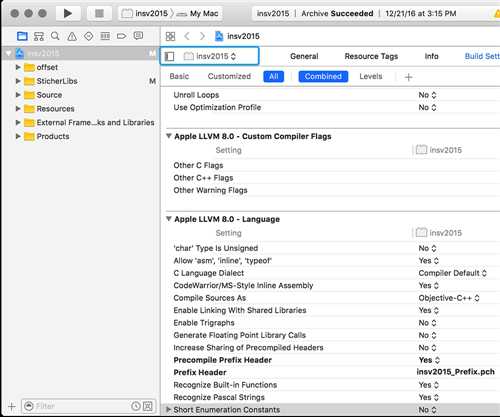This screenshot has height=417, width=500.
Task: Open the Test navigator
Action: (88, 36)
